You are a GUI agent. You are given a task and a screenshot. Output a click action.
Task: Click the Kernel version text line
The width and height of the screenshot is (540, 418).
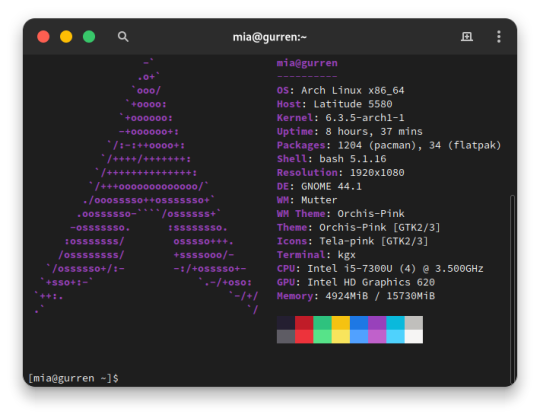(340, 118)
